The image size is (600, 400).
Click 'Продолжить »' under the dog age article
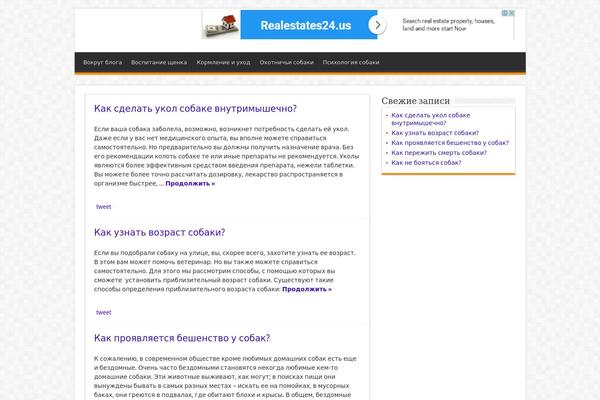pos(307,289)
